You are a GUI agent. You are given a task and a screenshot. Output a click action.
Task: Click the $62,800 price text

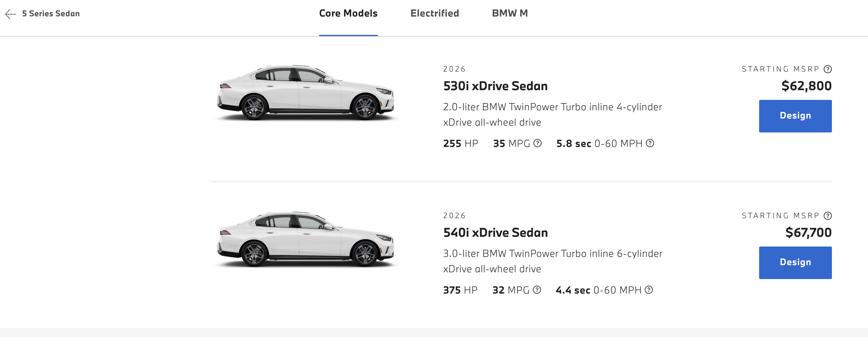806,86
